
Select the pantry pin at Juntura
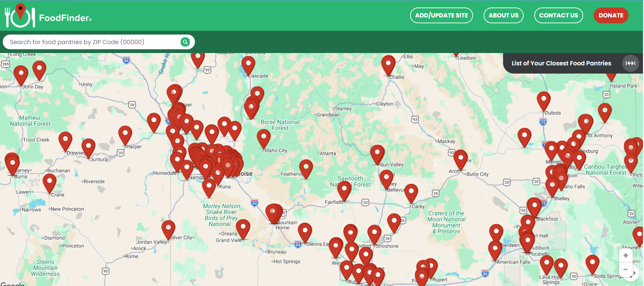88,148
